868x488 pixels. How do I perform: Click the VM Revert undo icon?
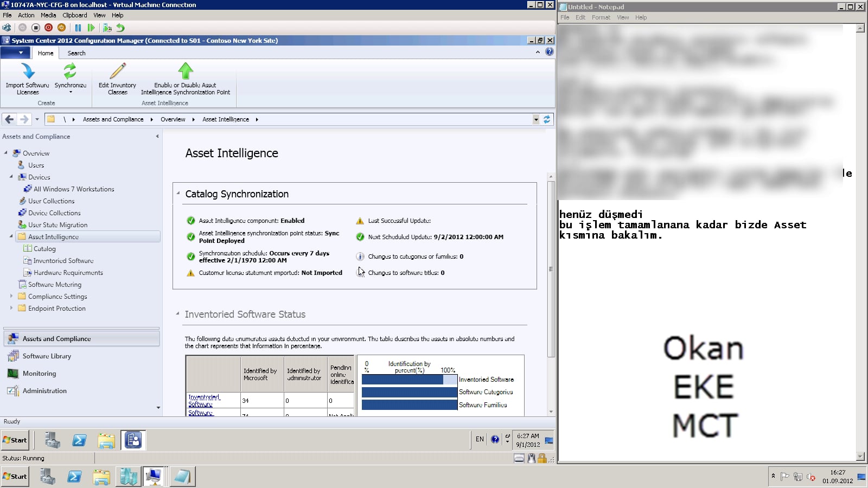(x=120, y=28)
